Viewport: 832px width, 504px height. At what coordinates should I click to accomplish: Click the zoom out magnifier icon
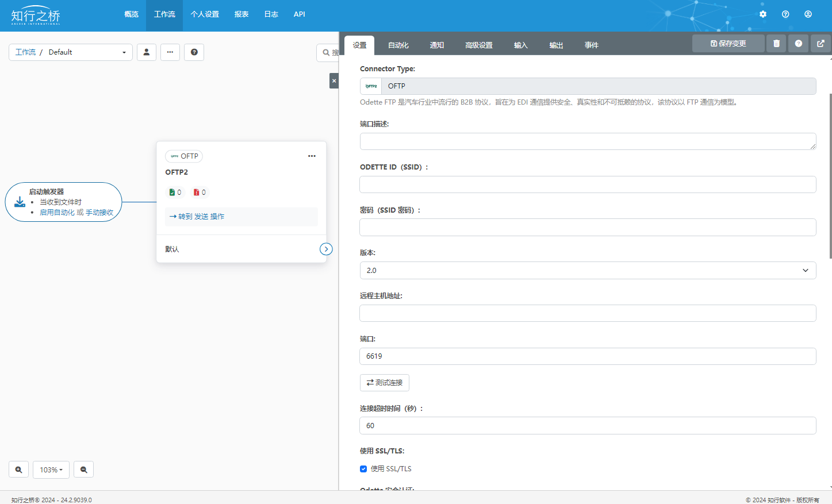[83, 470]
